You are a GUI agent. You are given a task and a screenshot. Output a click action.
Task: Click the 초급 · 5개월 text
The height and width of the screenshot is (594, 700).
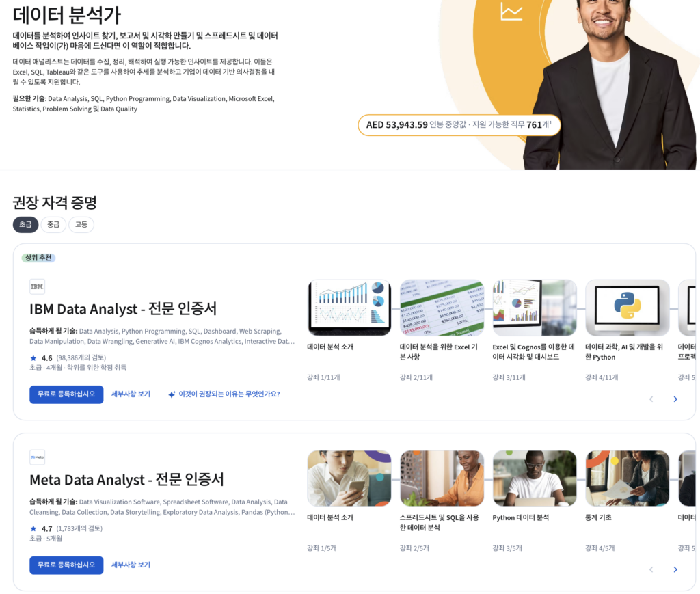point(46,539)
